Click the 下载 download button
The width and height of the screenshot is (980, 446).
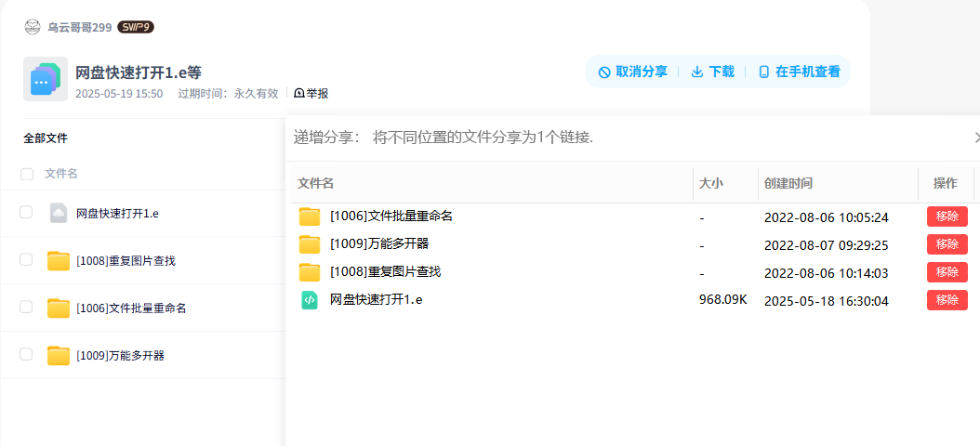[x=713, y=72]
